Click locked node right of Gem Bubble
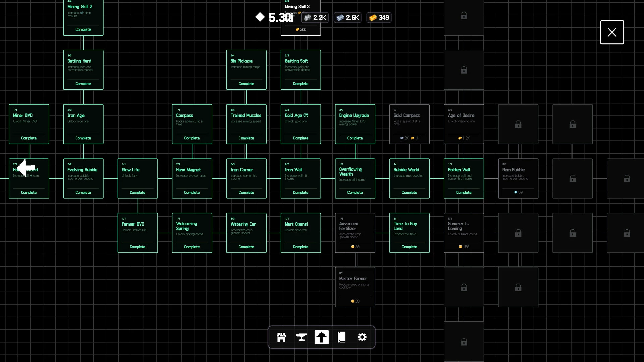Image resolution: width=644 pixels, height=362 pixels. 572,178
